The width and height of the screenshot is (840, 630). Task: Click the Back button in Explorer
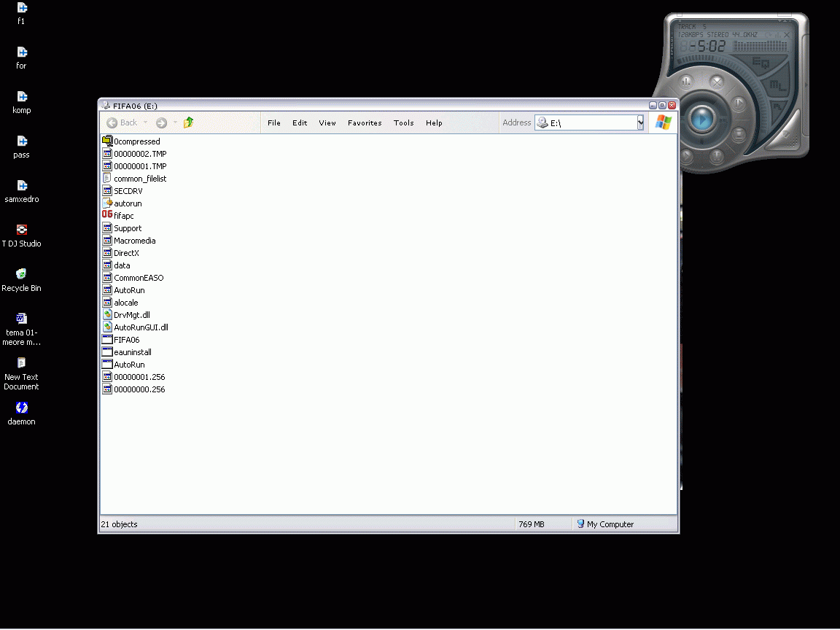tap(122, 122)
